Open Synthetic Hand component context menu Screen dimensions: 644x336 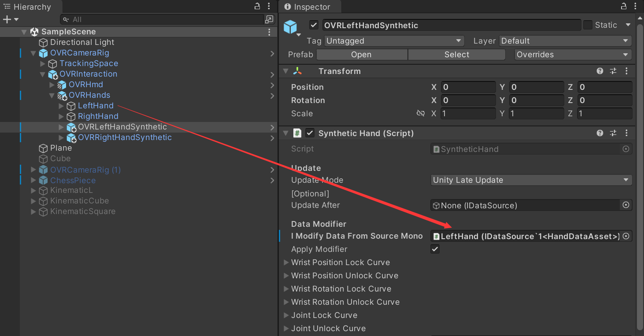pyautogui.click(x=626, y=133)
